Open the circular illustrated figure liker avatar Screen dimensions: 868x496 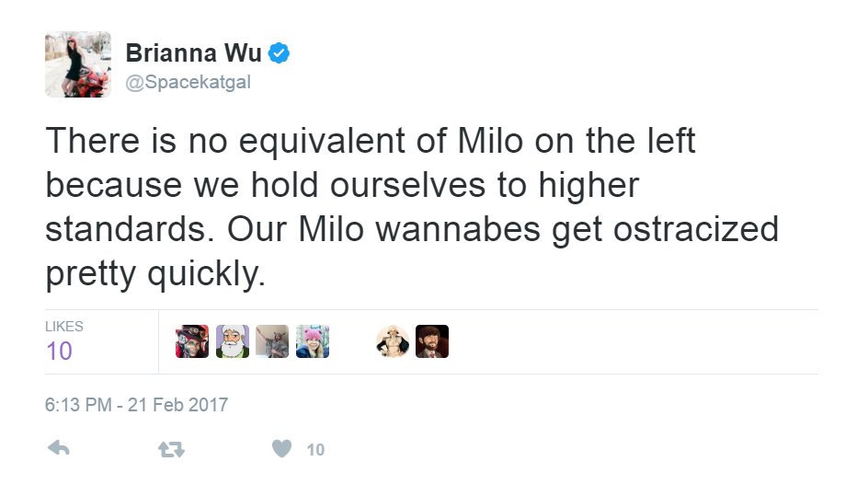pos(393,341)
